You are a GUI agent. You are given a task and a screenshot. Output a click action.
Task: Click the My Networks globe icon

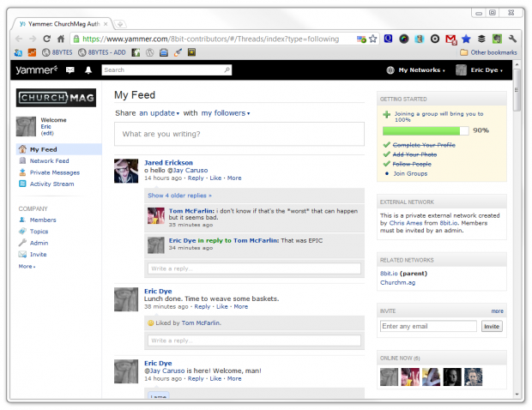[390, 69]
